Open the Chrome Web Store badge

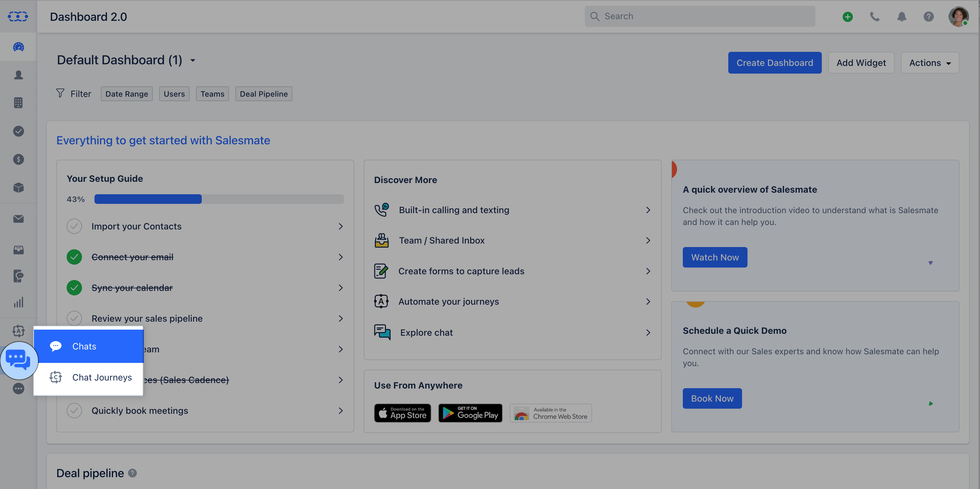pyautogui.click(x=551, y=413)
